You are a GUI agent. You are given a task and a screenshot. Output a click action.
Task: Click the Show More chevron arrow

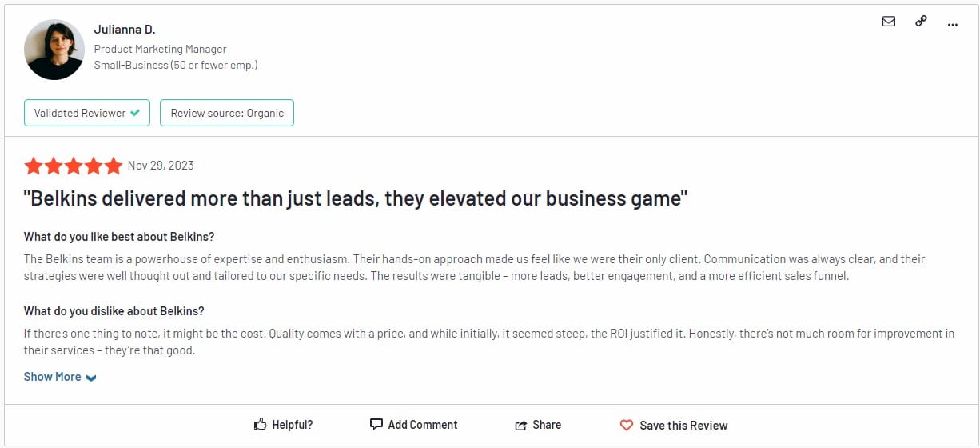pyautogui.click(x=91, y=378)
